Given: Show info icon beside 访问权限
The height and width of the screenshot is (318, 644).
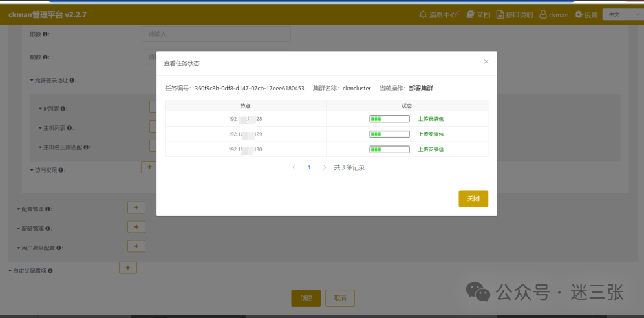Looking at the screenshot, I should pos(61,169).
